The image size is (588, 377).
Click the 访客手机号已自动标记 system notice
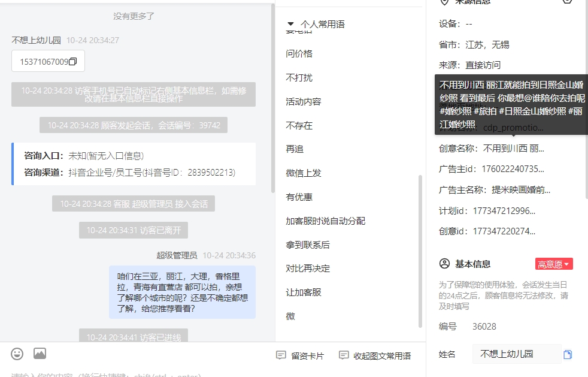click(134, 94)
